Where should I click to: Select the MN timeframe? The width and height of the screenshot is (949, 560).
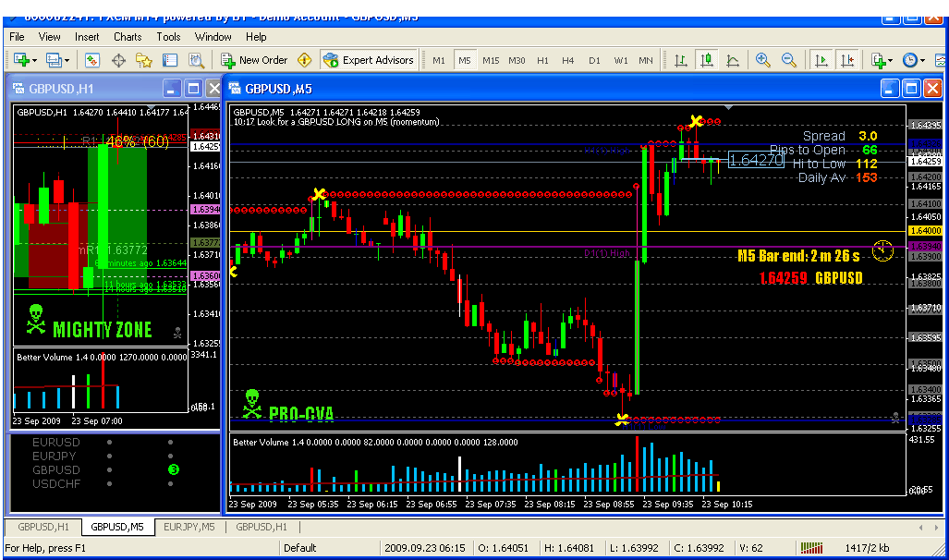(x=646, y=60)
